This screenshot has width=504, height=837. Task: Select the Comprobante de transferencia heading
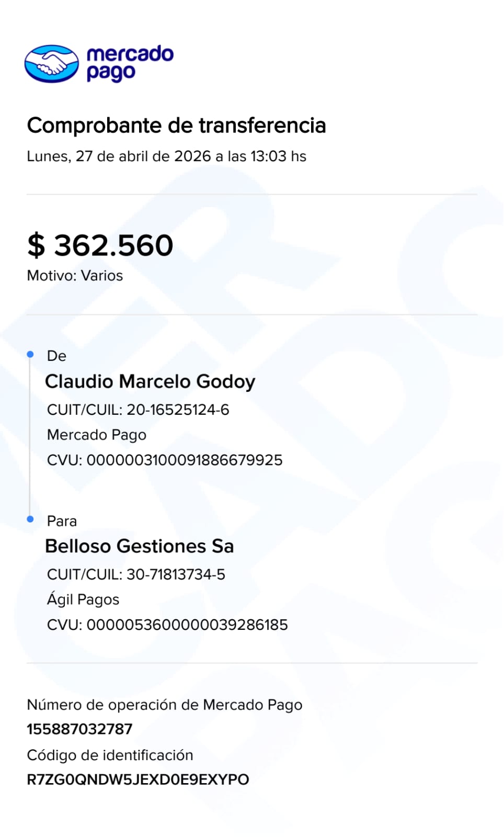(x=176, y=126)
